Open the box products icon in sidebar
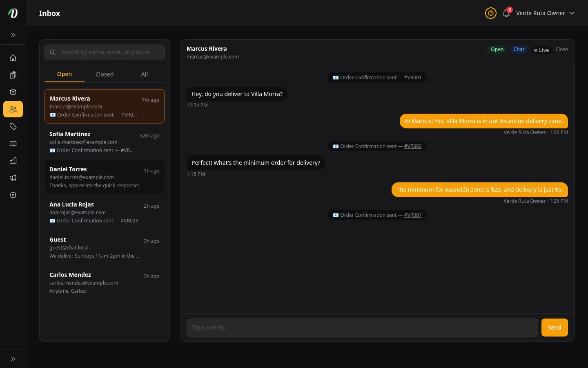Viewport: 588px width, 368px height. pyautogui.click(x=13, y=92)
